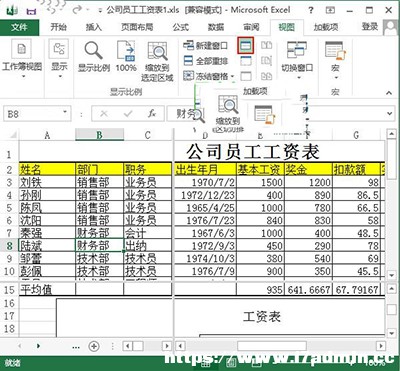Viewport: 400px width, 371px height.
Task: Click the formula bar cancel X
Action: [x=104, y=114]
